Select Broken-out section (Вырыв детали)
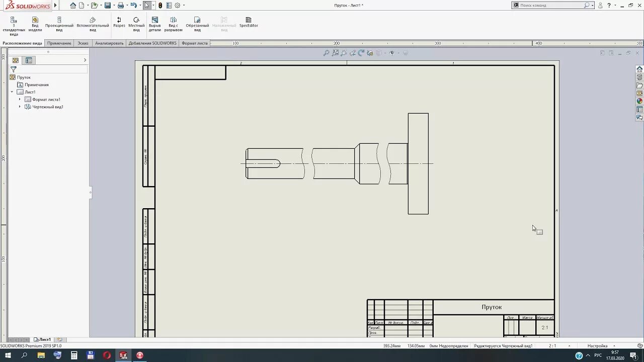Image resolution: width=644 pixels, height=362 pixels. pos(155,24)
